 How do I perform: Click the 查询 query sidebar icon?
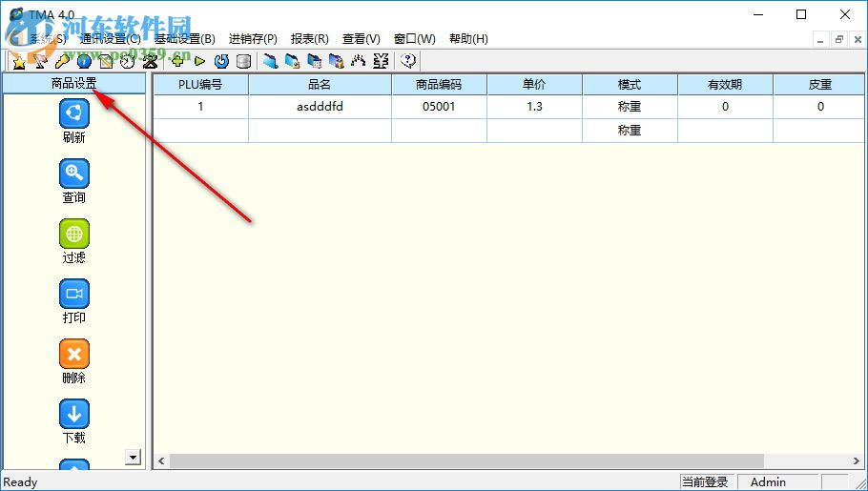click(74, 174)
